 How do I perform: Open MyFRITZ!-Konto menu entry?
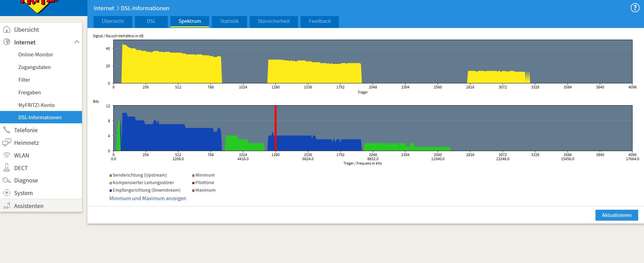37,105
